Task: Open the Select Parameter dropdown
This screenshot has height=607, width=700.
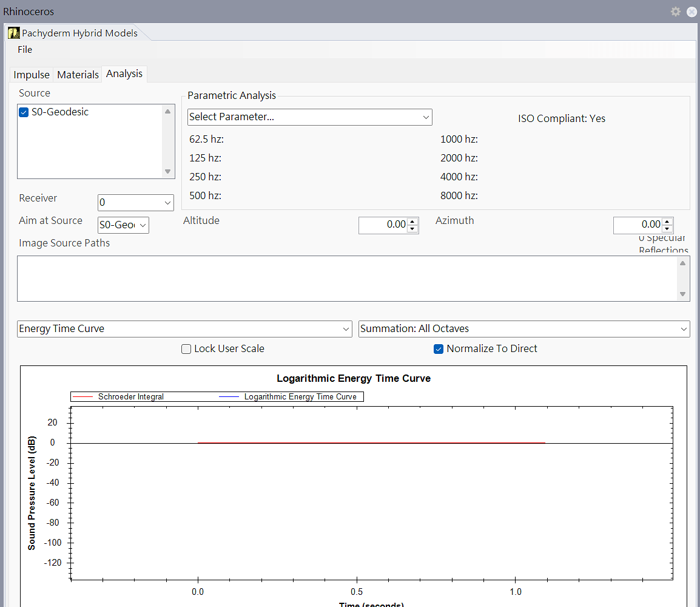Action: pyautogui.click(x=309, y=117)
